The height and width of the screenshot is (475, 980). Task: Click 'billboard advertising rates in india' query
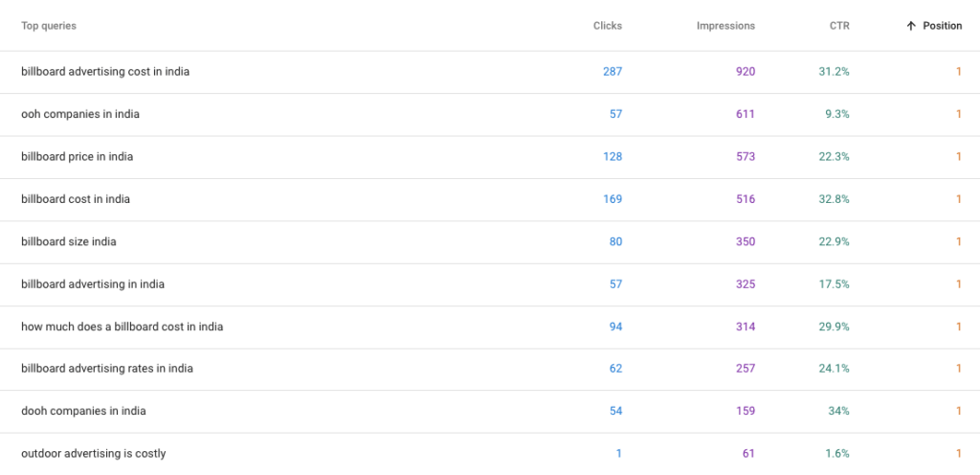tap(107, 369)
